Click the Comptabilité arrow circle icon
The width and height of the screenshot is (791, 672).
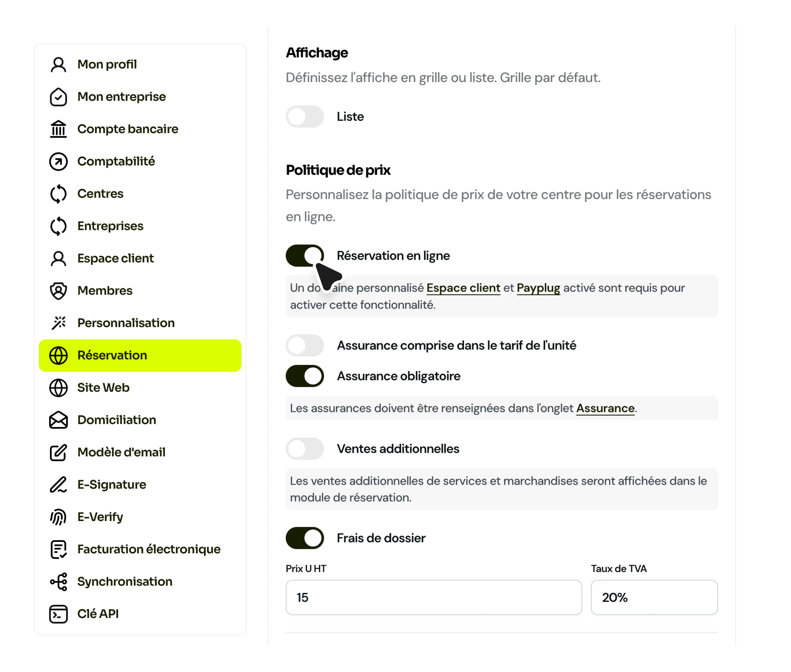point(58,162)
